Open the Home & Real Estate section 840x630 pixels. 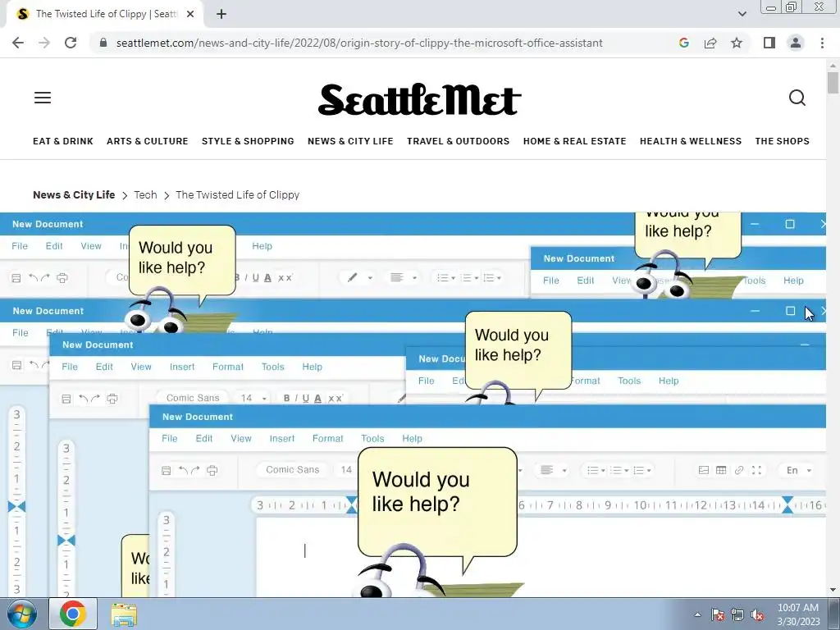point(575,141)
